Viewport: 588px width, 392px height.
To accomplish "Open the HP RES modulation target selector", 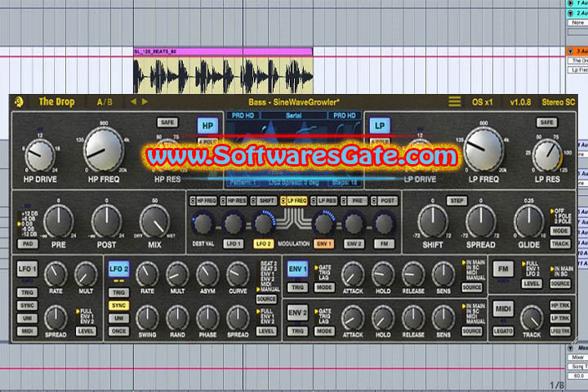I will 234,201.
